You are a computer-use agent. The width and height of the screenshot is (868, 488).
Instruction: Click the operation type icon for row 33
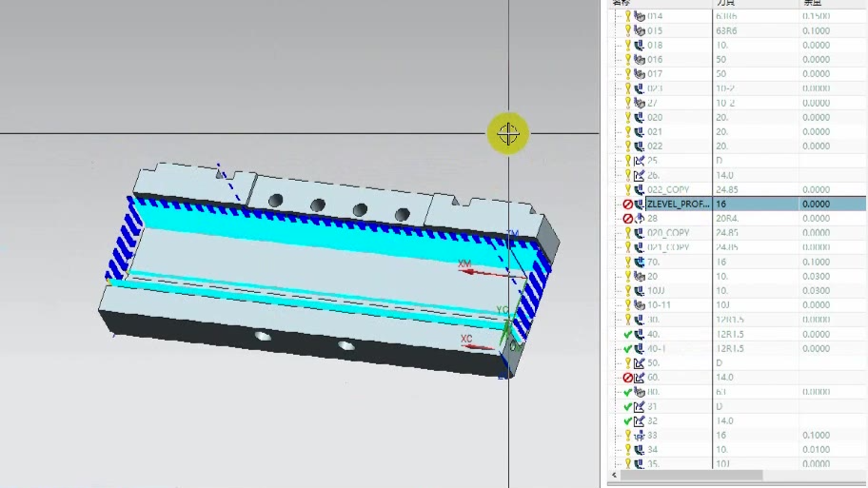click(x=640, y=436)
